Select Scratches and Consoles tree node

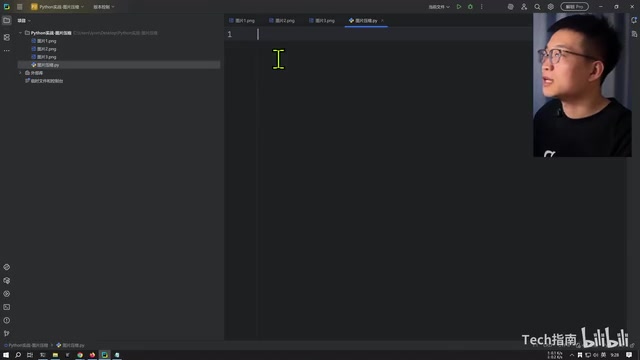tap(44, 81)
